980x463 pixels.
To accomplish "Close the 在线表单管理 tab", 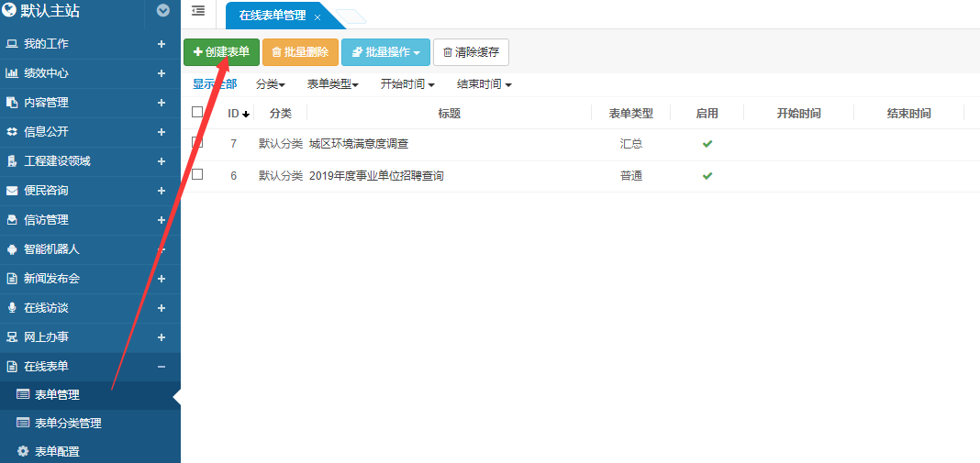I will point(317,17).
